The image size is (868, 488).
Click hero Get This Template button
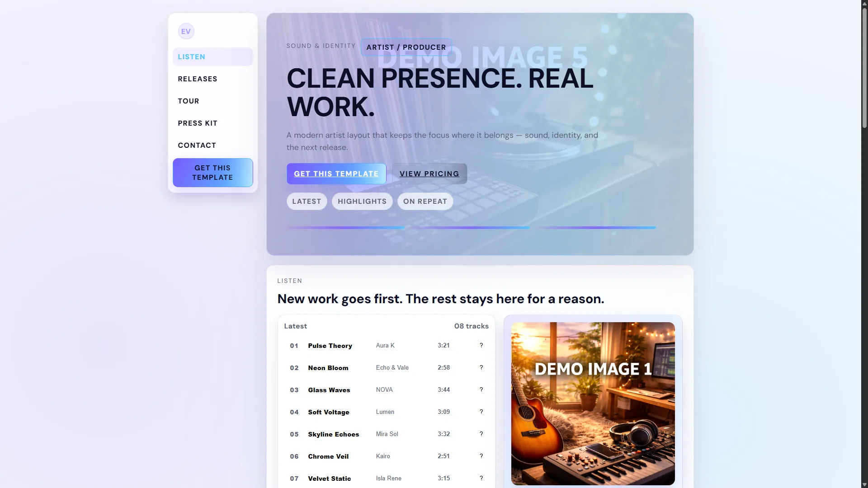click(x=336, y=174)
